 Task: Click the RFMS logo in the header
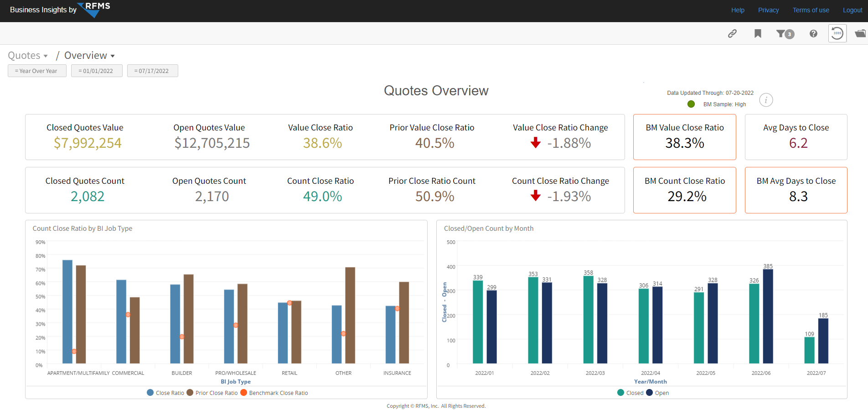[94, 9]
